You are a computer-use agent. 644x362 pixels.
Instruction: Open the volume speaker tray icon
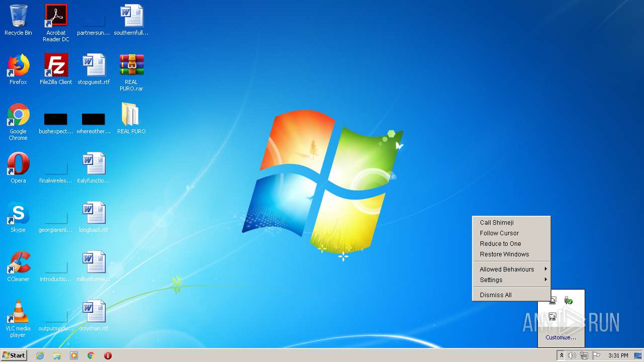(572, 355)
